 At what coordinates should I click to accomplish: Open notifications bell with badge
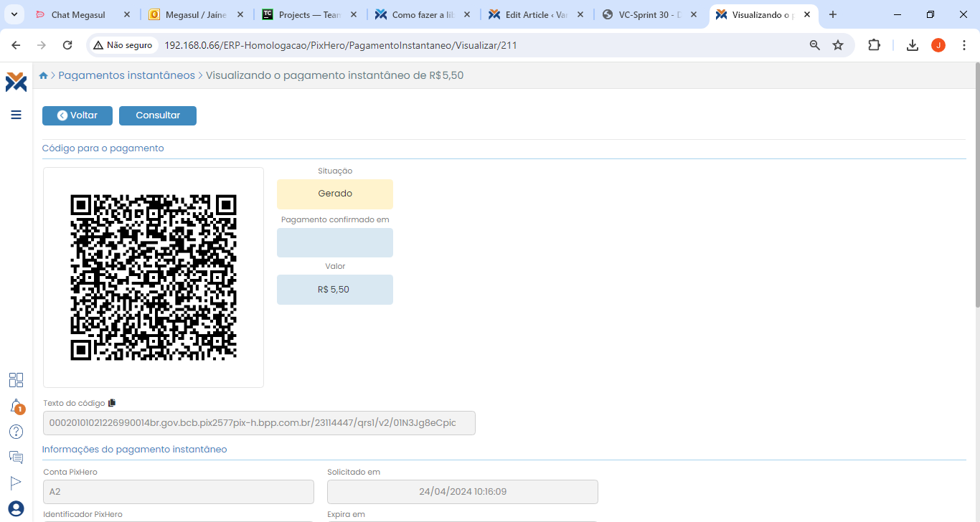point(16,407)
